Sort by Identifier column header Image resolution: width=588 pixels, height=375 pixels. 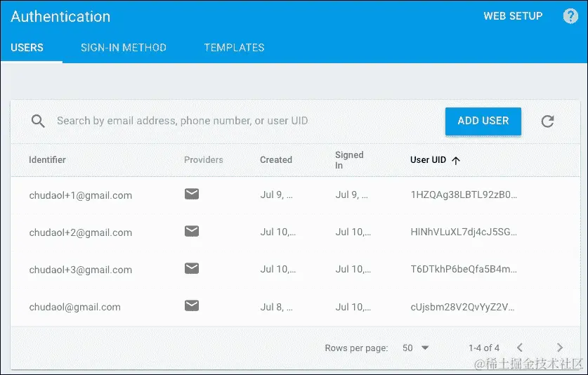[47, 159]
